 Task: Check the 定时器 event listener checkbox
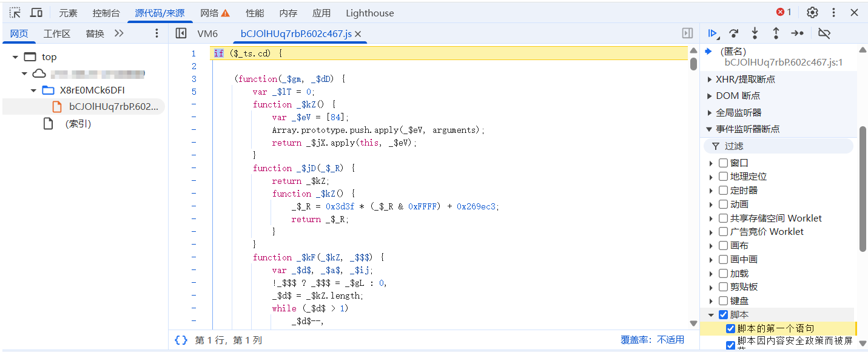[723, 191]
